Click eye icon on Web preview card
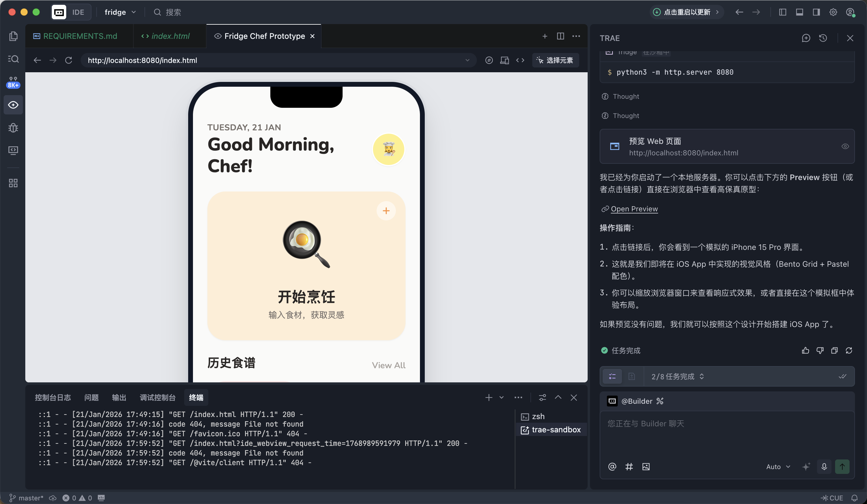Viewport: 867px width, 504px height. [845, 146]
